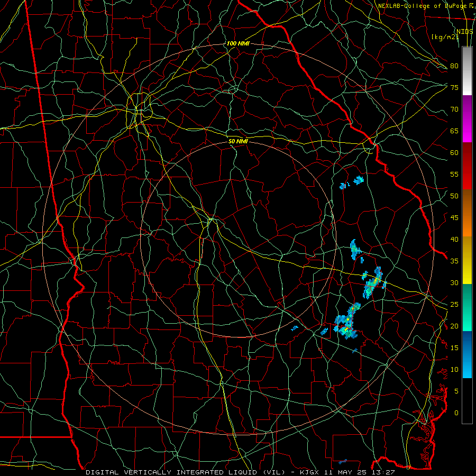
Task: Click the 5 value on the scale
Action: (x=456, y=391)
